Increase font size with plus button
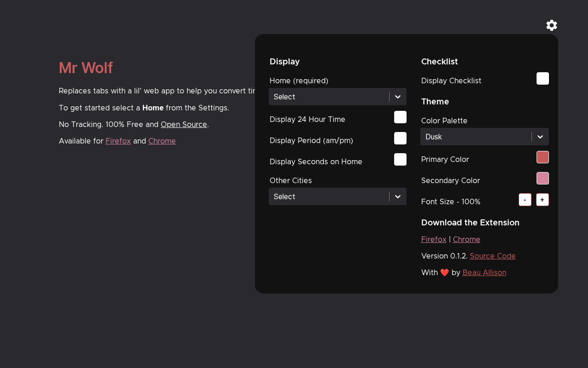This screenshot has width=588, height=368. point(543,200)
